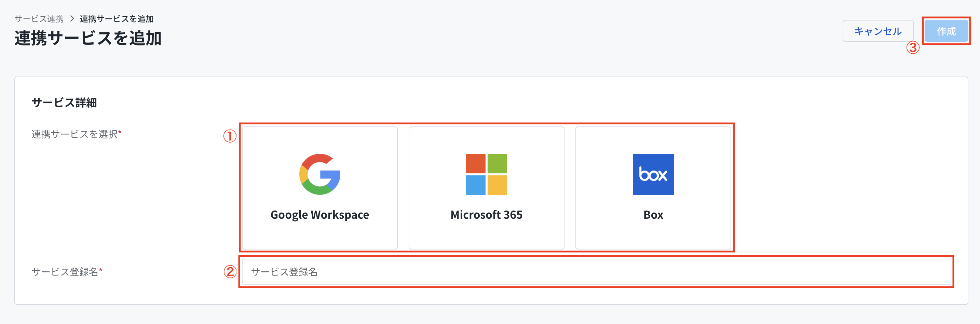Viewport: 980px width, 324px height.
Task: Click the 連携サービスを追加 breadcrumb item
Action: pyautogui.click(x=117, y=19)
